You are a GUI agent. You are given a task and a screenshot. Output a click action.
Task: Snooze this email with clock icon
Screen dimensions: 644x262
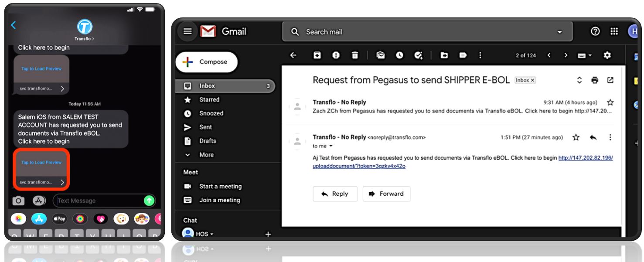point(399,55)
